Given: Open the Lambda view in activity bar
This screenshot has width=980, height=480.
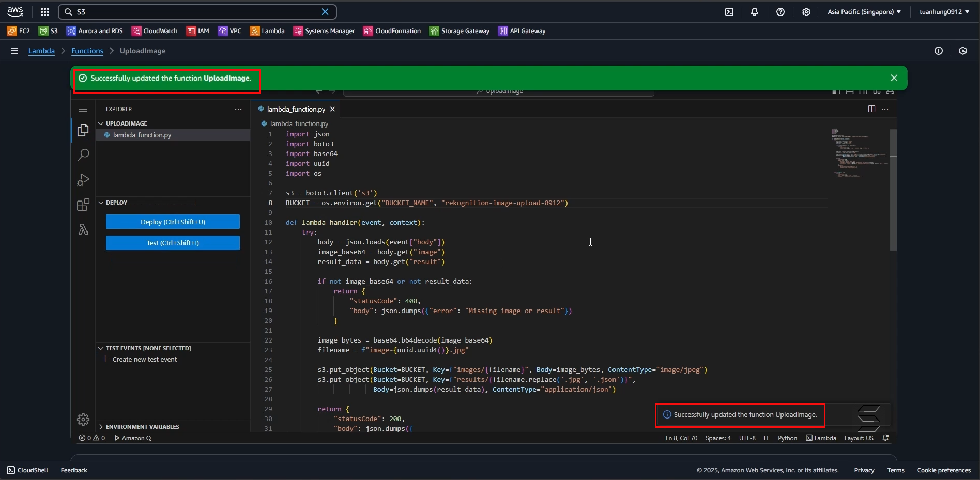Looking at the screenshot, I should pyautogui.click(x=83, y=229).
